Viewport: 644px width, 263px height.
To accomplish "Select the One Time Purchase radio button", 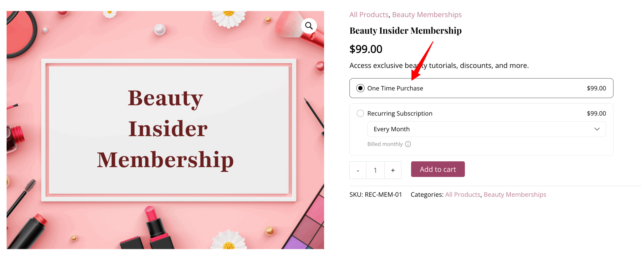I will click(x=360, y=88).
